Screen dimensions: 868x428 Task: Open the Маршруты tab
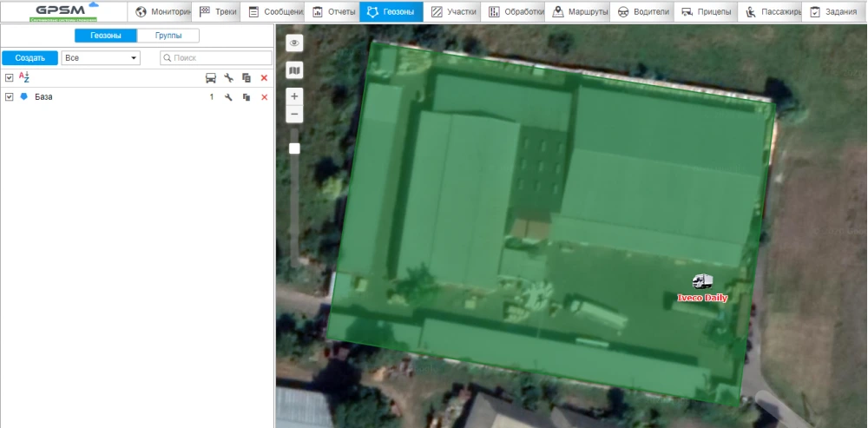click(577, 11)
